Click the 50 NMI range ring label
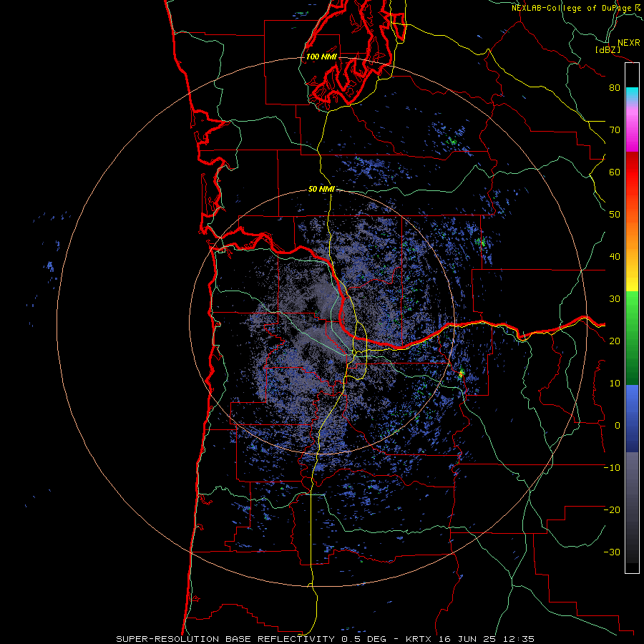The image size is (644, 644). (x=321, y=190)
